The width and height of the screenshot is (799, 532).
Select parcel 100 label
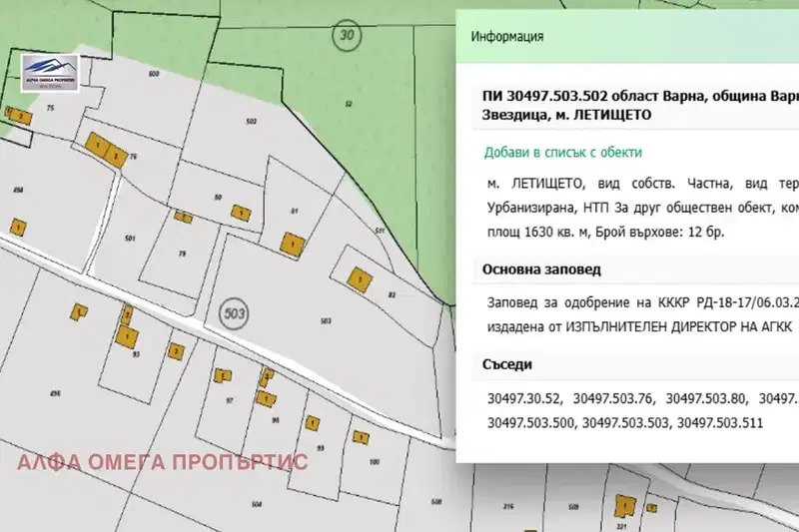pyautogui.click(x=375, y=462)
